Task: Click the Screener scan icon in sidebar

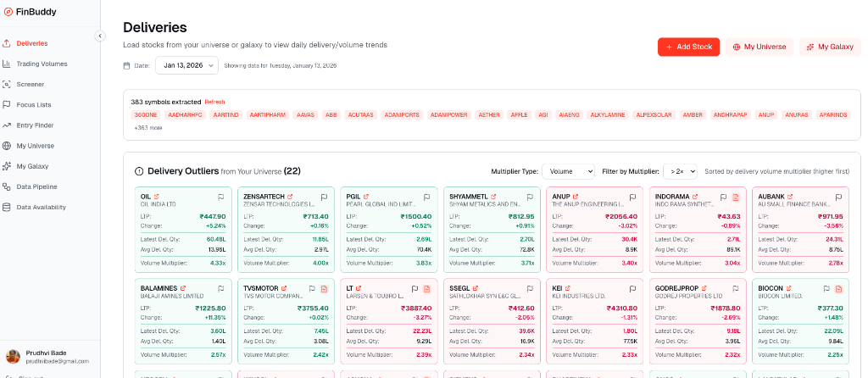Action: (x=8, y=84)
